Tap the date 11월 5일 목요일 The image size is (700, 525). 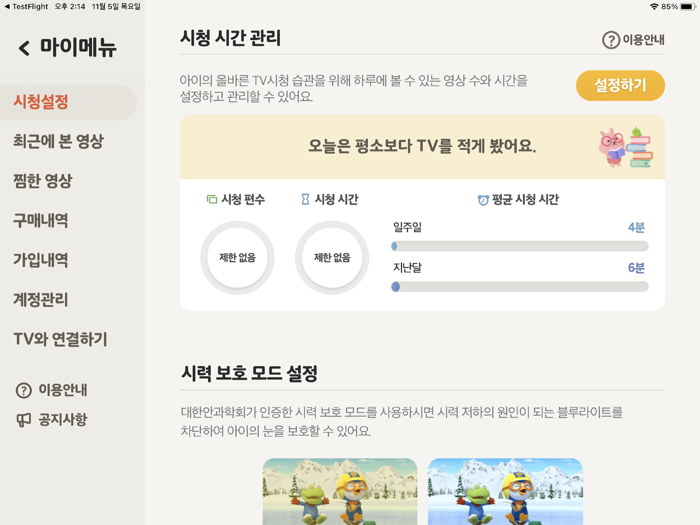click(116, 7)
